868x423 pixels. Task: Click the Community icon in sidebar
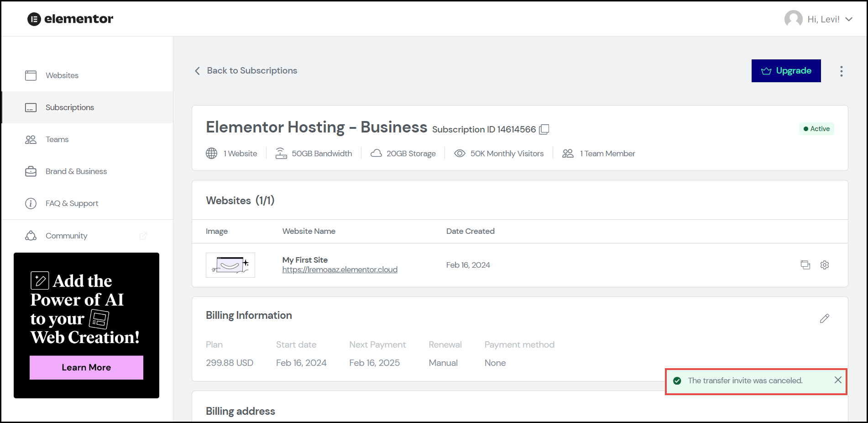[x=31, y=236]
